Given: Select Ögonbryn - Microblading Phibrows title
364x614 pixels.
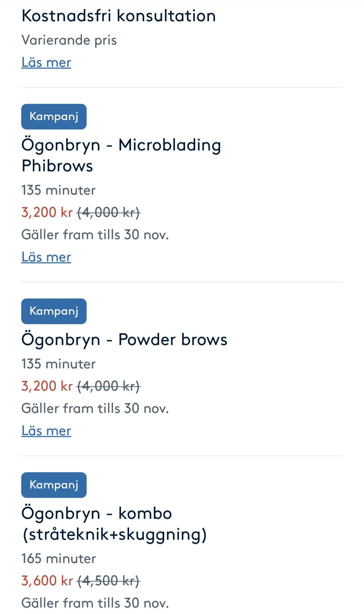Looking at the screenshot, I should point(121,155).
